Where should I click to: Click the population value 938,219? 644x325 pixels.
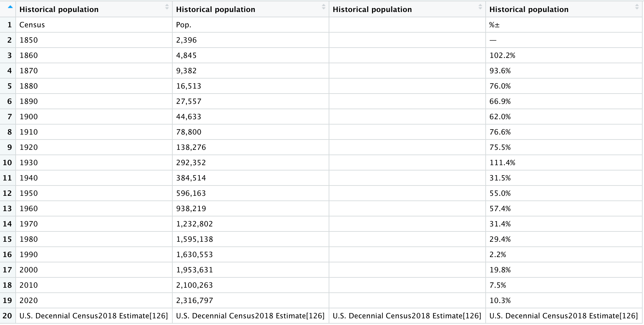point(191,209)
